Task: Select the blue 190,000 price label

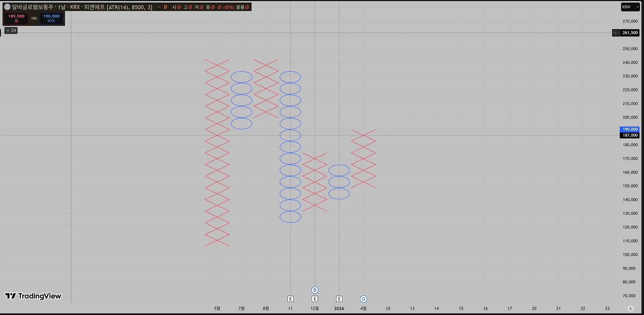Action: tap(630, 129)
